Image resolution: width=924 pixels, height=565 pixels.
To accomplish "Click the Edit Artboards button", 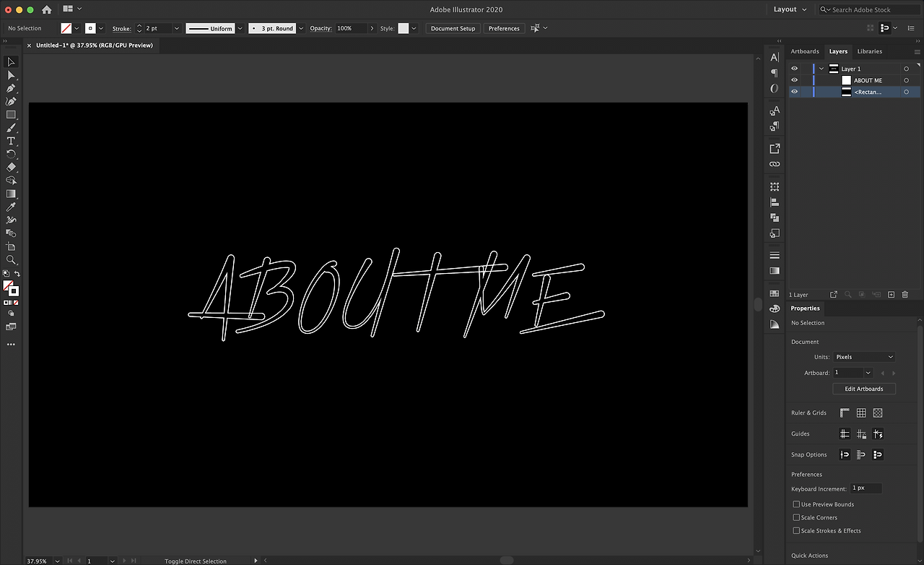I will coord(864,389).
